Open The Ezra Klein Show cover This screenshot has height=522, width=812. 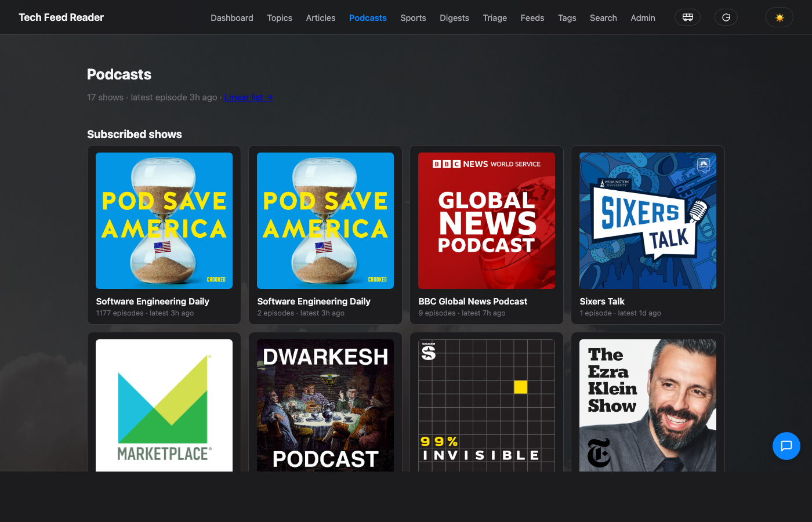(x=648, y=405)
